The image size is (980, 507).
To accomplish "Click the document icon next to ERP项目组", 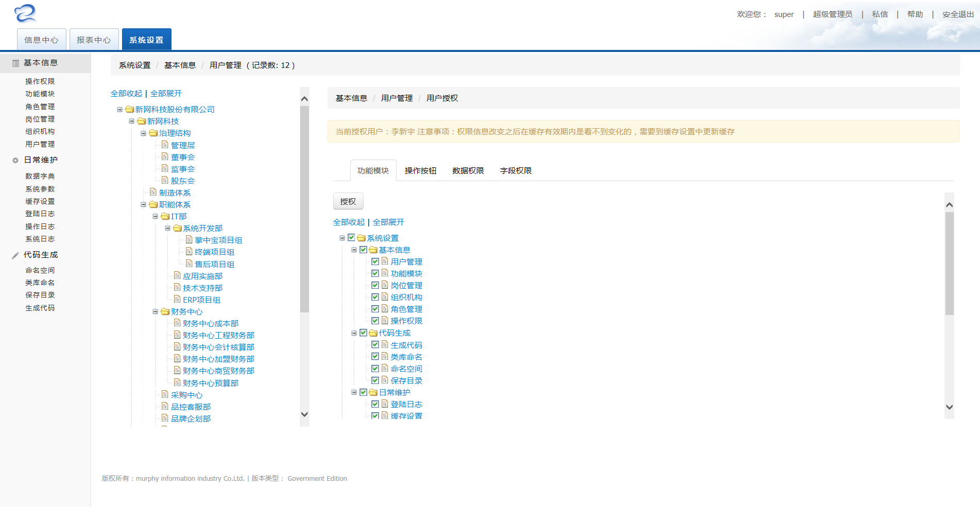I will click(x=178, y=299).
